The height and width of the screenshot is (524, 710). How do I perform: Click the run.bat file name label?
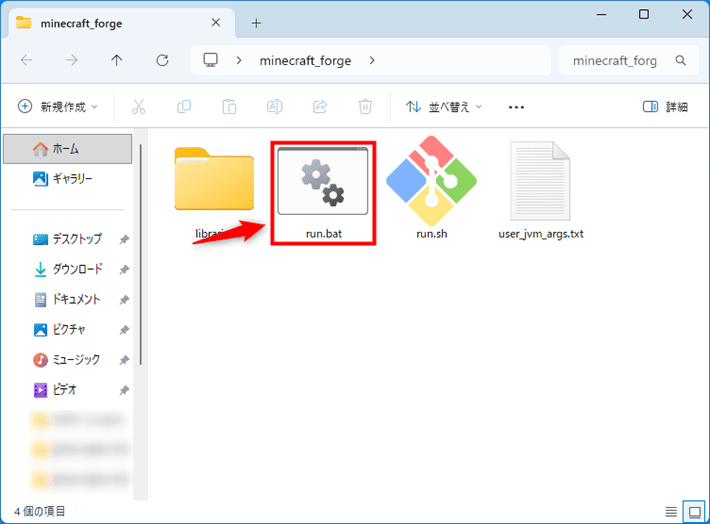(x=324, y=234)
